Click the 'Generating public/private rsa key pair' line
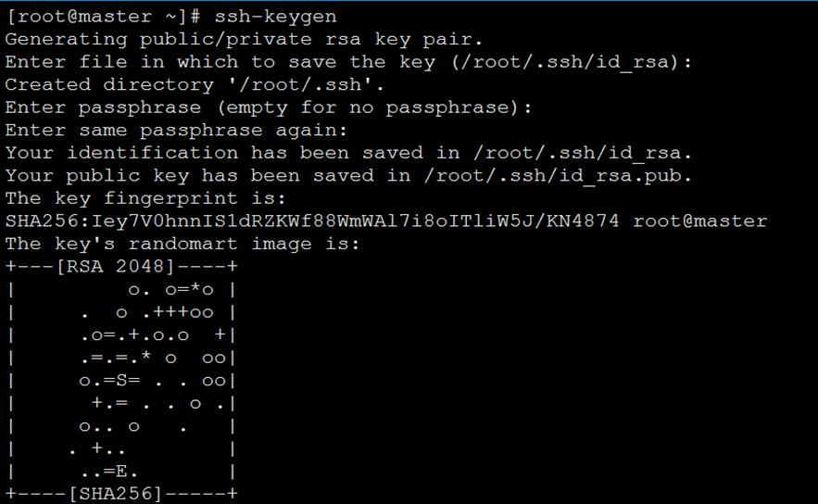Screen dimensions: 818x504 [245, 40]
